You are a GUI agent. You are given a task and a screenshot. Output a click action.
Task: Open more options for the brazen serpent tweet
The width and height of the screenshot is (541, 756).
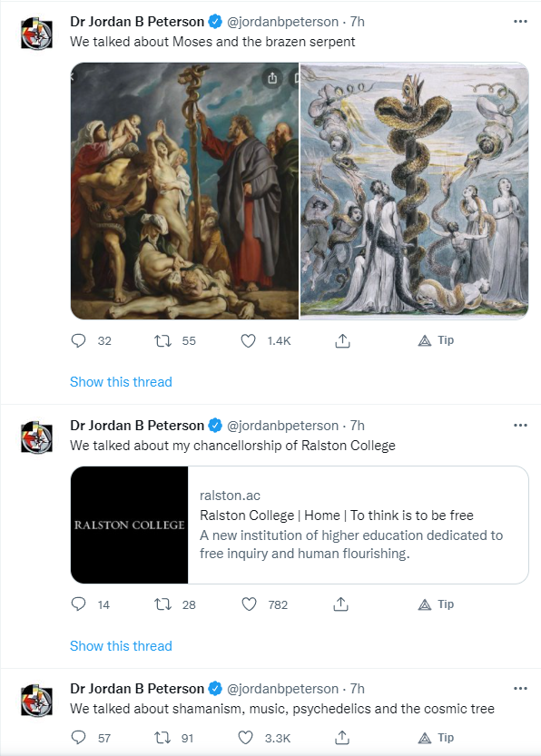[520, 22]
